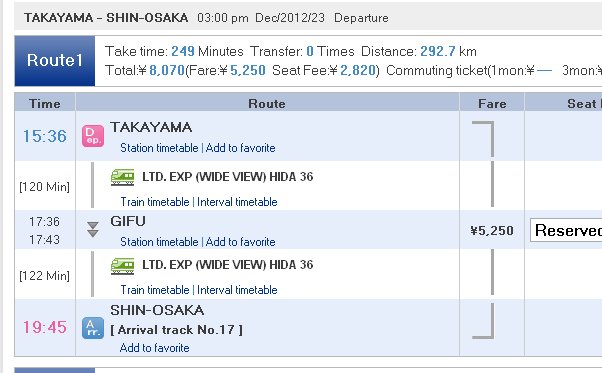Image resolution: width=602 pixels, height=373 pixels.
Task: Open second HIDA 36 Interval timetable
Action: [x=237, y=290]
